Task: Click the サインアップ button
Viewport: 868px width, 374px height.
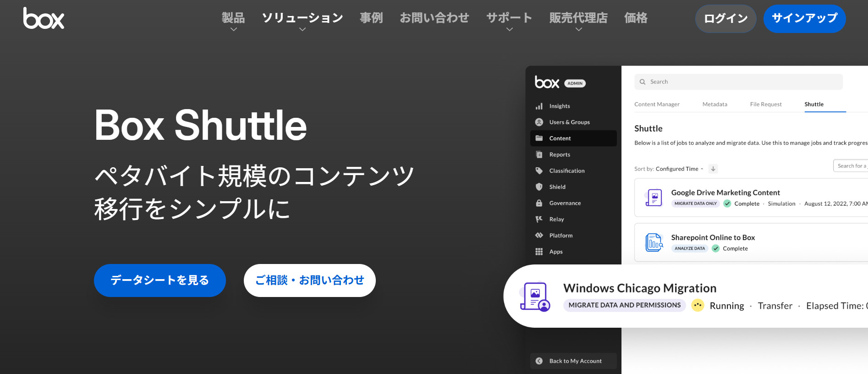Action: [x=805, y=19]
